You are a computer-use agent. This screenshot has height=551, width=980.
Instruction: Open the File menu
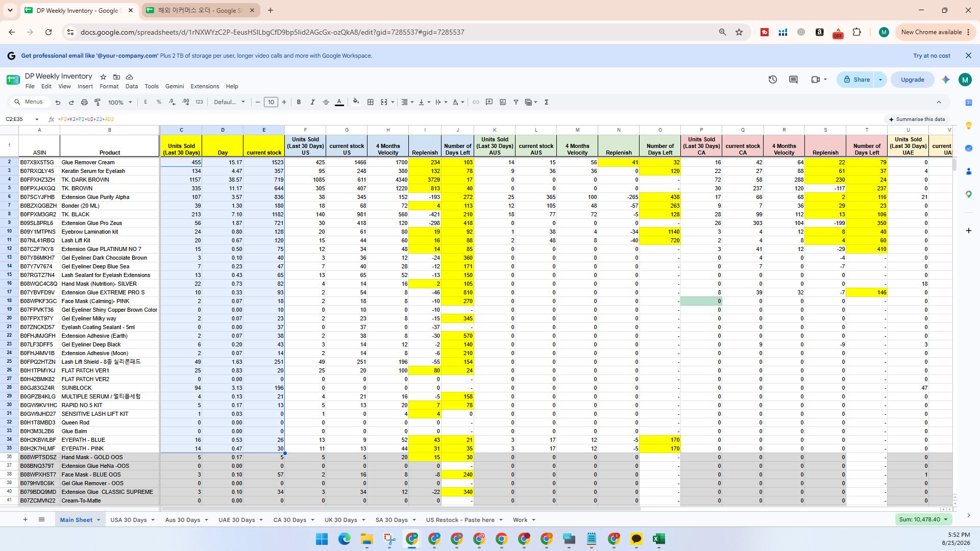click(x=30, y=86)
